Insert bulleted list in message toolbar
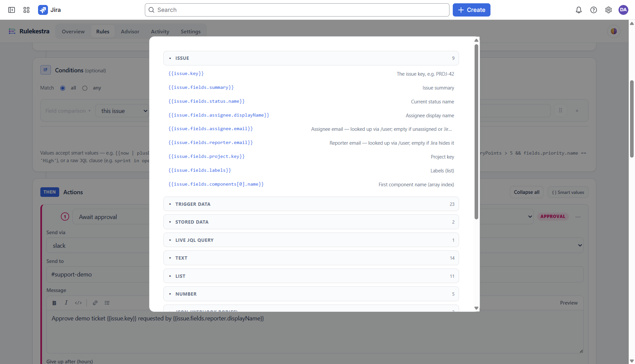This screenshot has width=635, height=364. [107, 303]
